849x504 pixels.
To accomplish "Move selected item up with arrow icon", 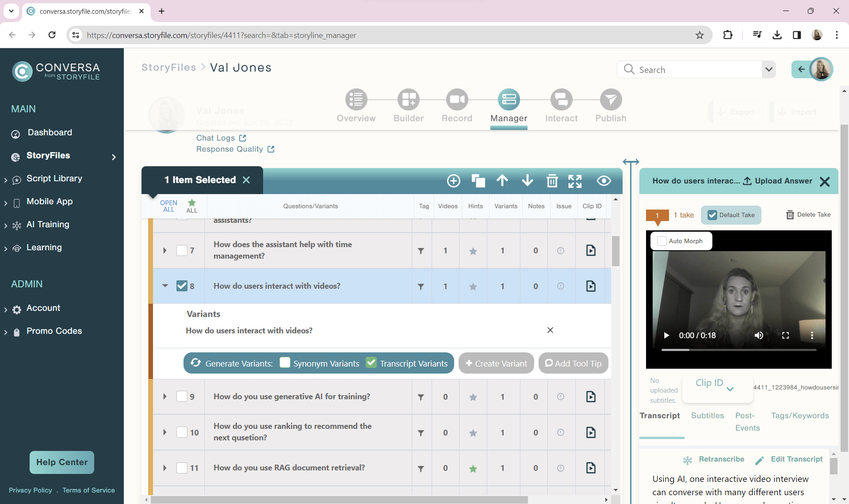I will (502, 180).
